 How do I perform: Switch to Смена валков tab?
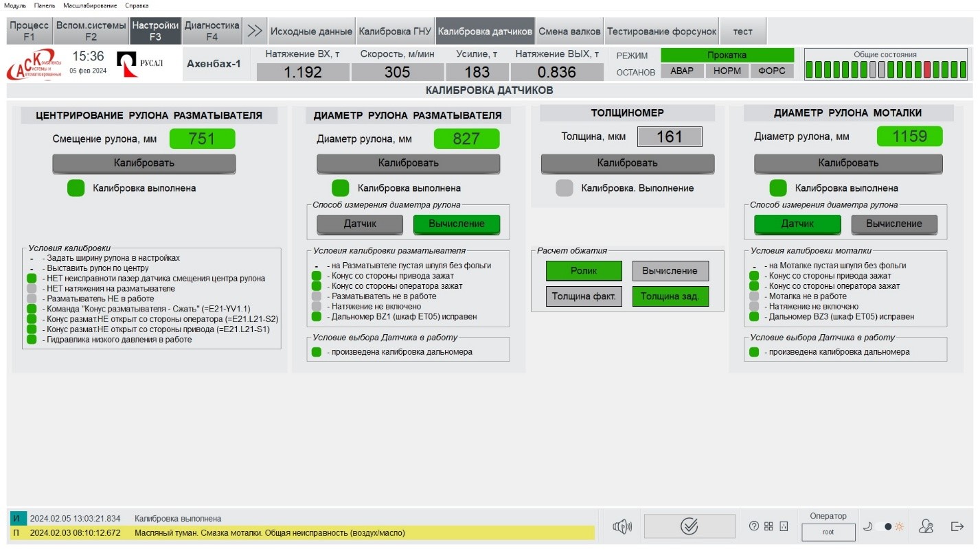point(569,31)
